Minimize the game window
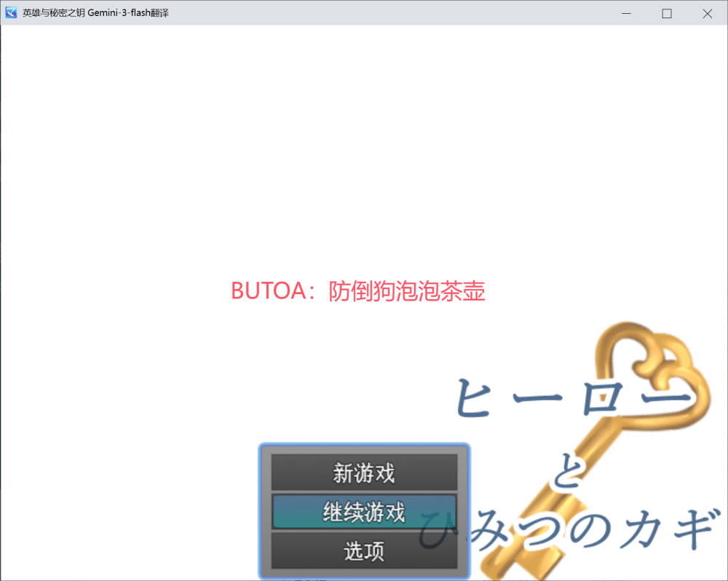 point(626,13)
